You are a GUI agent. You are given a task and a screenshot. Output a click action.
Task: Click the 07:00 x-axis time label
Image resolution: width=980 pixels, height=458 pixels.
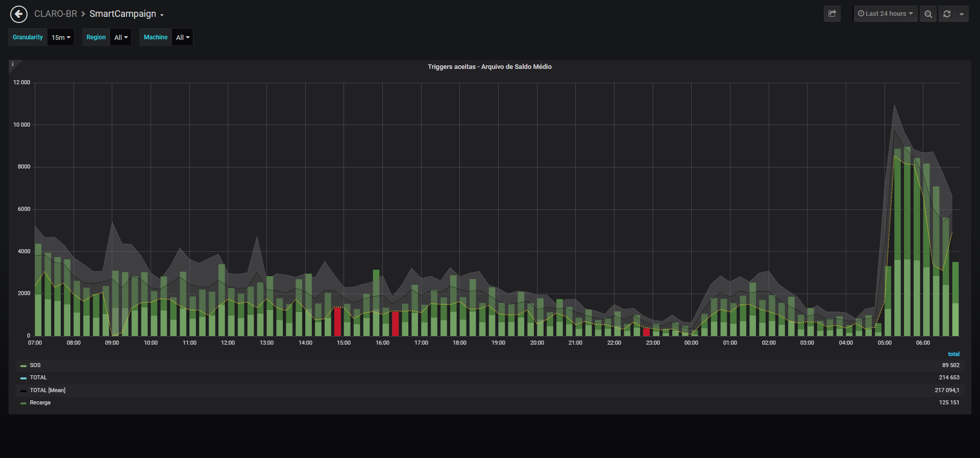(35, 343)
